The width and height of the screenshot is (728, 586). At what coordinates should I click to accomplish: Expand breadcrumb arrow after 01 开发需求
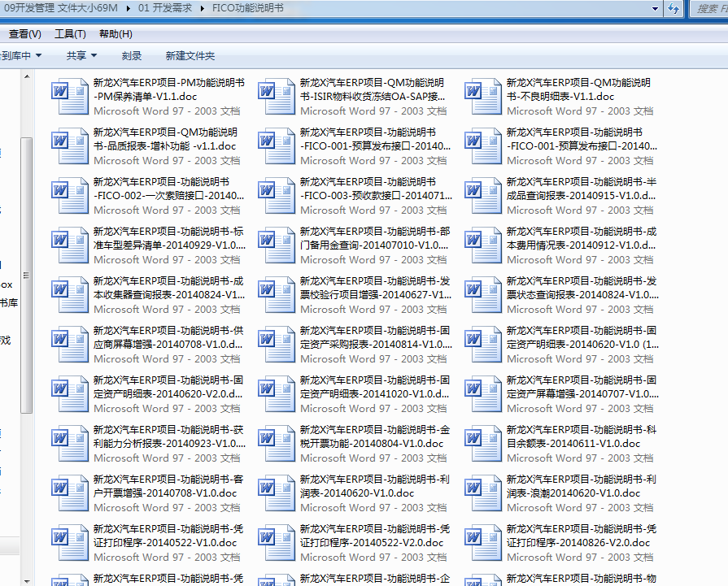coord(203,8)
